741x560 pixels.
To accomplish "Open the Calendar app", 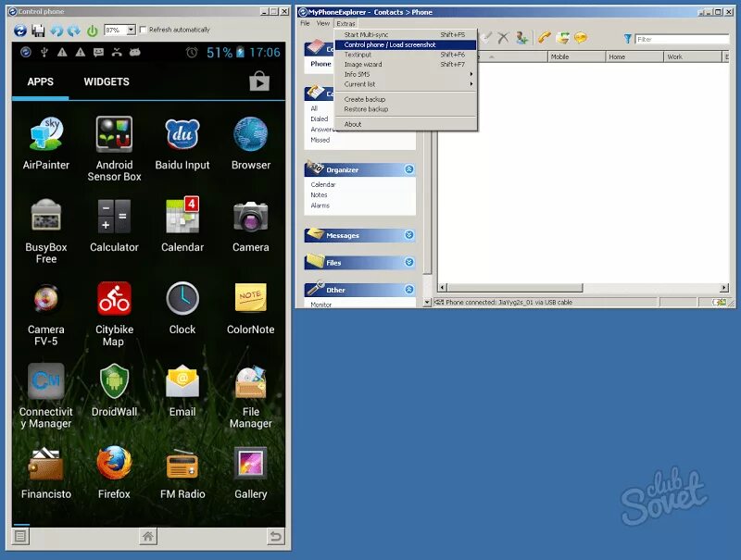I will pos(182,225).
